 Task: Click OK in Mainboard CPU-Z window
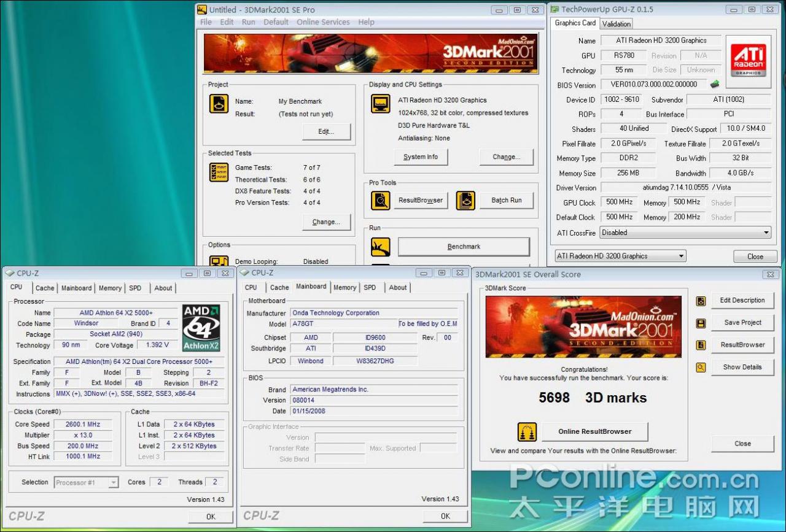point(446,516)
